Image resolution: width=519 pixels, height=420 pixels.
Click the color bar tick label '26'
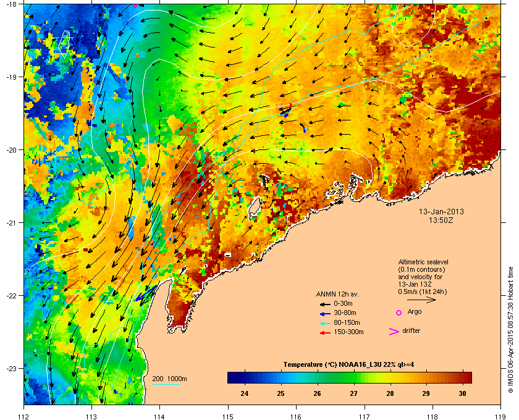317,393
